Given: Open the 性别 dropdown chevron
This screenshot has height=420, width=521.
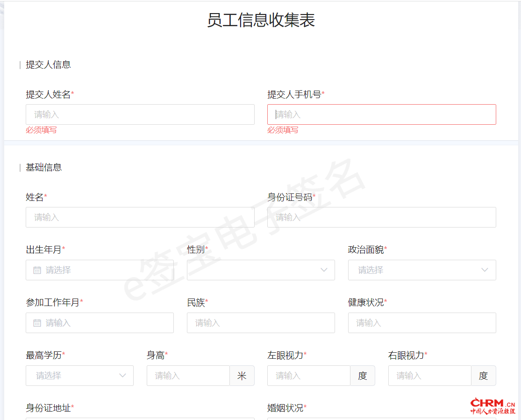Looking at the screenshot, I should [324, 270].
